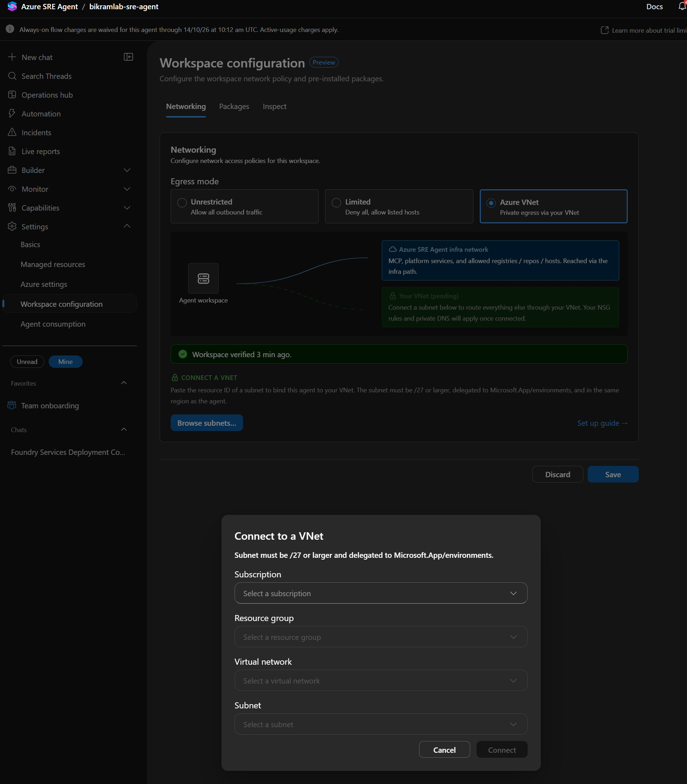Click the Live reports document icon
The width and height of the screenshot is (687, 784).
pyautogui.click(x=12, y=151)
